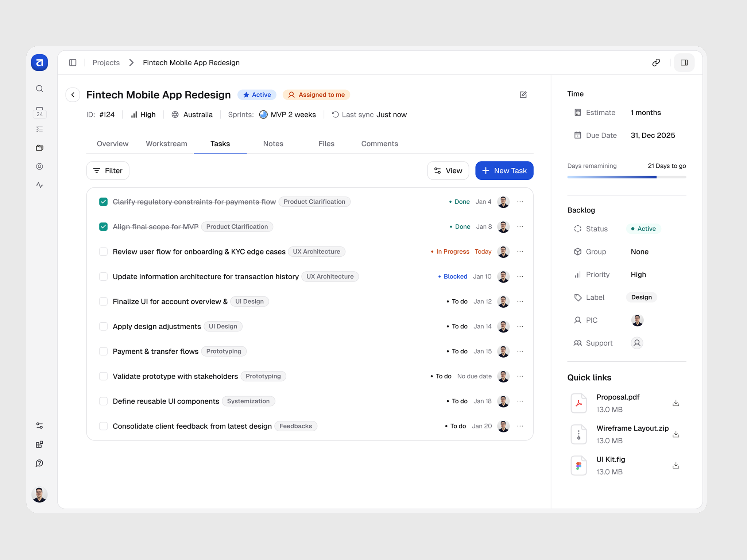This screenshot has width=747, height=560.
Task: Click the days remaining progress bar
Action: point(627,177)
